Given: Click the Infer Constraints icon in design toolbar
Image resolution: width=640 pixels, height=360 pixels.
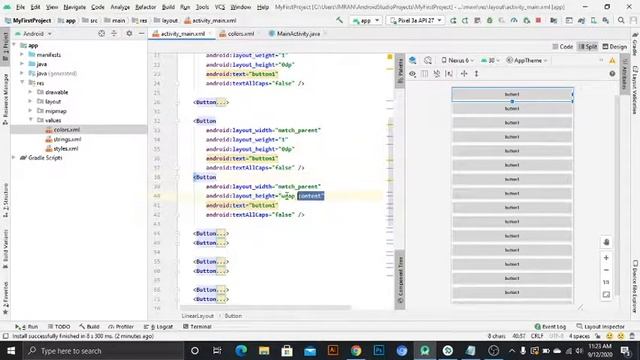Looking at the screenshot, I should pyautogui.click(x=449, y=74).
